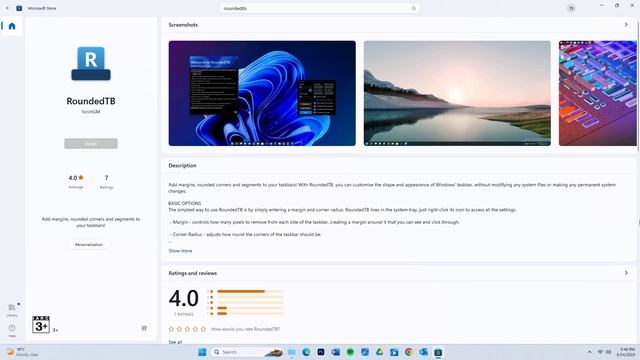640x360 pixels.
Task: Click the Wi-Fi icon in the system tray
Action: [600, 352]
